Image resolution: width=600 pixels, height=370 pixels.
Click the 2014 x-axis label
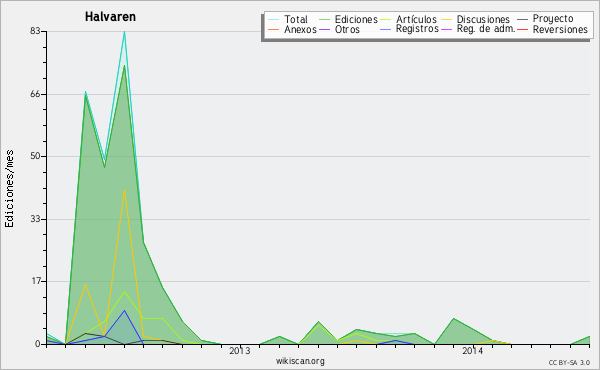tap(473, 351)
